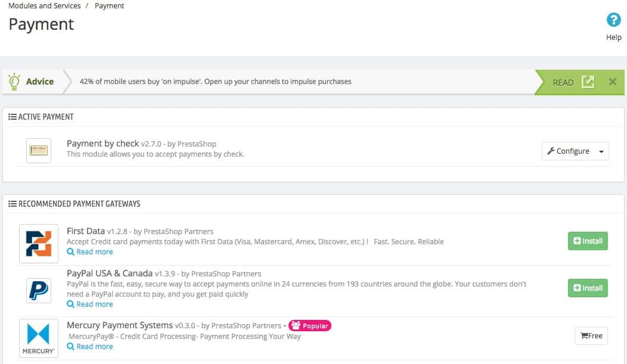The height and width of the screenshot is (364, 627).
Task: Open Read more for PayPal
Action: pos(94,304)
